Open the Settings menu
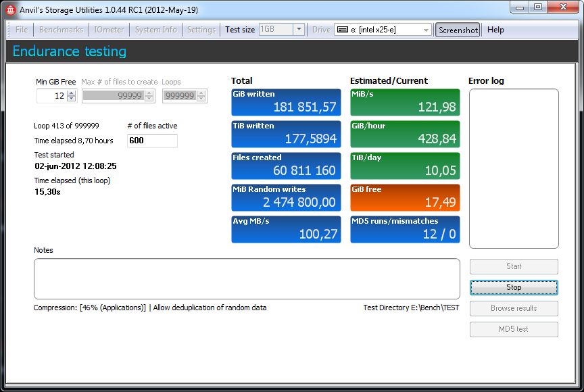The width and height of the screenshot is (584, 392). pyautogui.click(x=201, y=30)
